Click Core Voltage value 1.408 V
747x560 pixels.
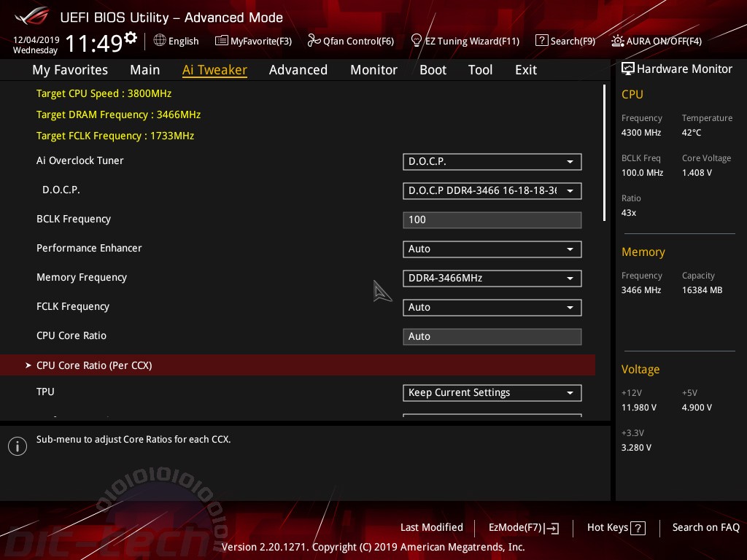click(697, 172)
